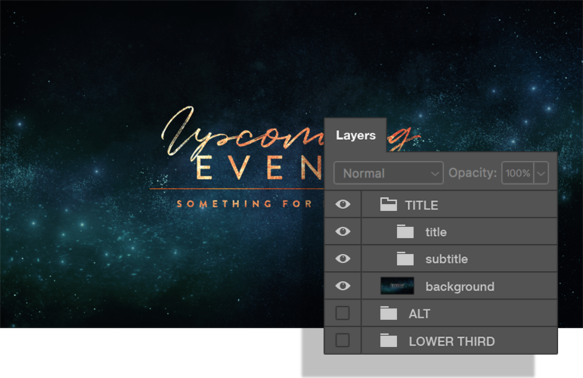The image size is (583, 378).
Task: Open the Opacity slider dropdown arrow
Action: point(541,173)
